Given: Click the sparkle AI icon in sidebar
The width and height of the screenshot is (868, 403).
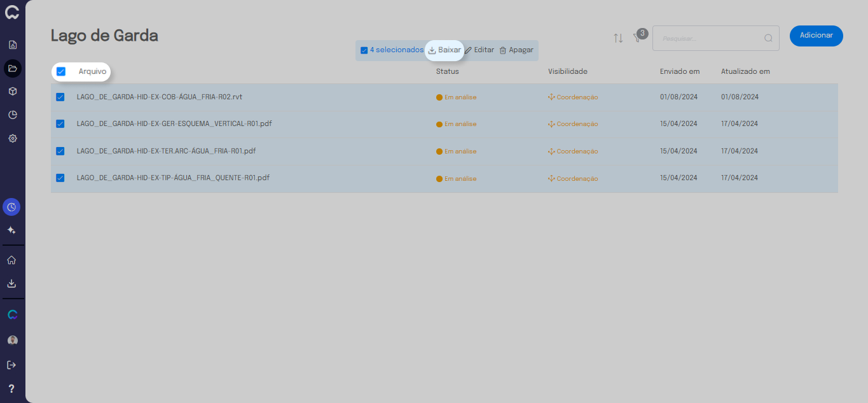Looking at the screenshot, I should 11,230.
